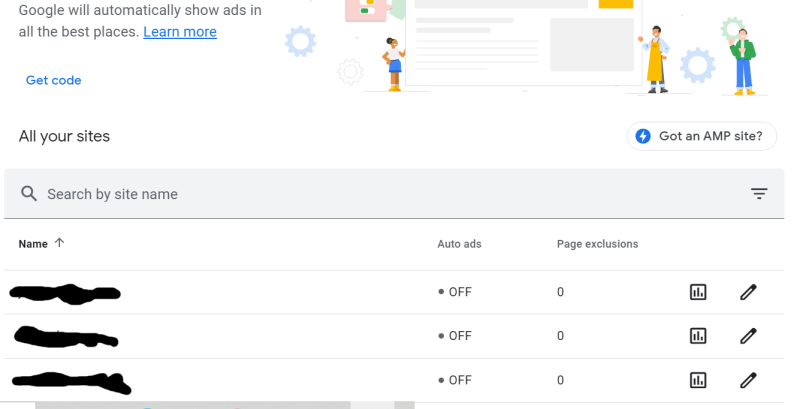The image size is (800, 409).
Task: Click the Auto ads column header
Action: point(459,244)
